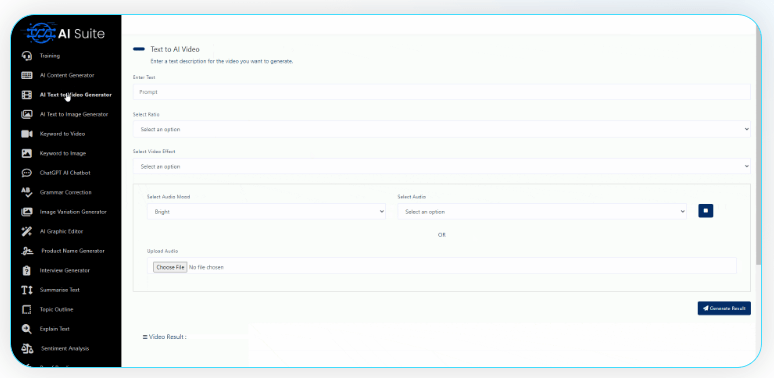774x378 pixels.
Task: Click the ChatGPT AI Chatbot bubble icon
Action: point(27,173)
